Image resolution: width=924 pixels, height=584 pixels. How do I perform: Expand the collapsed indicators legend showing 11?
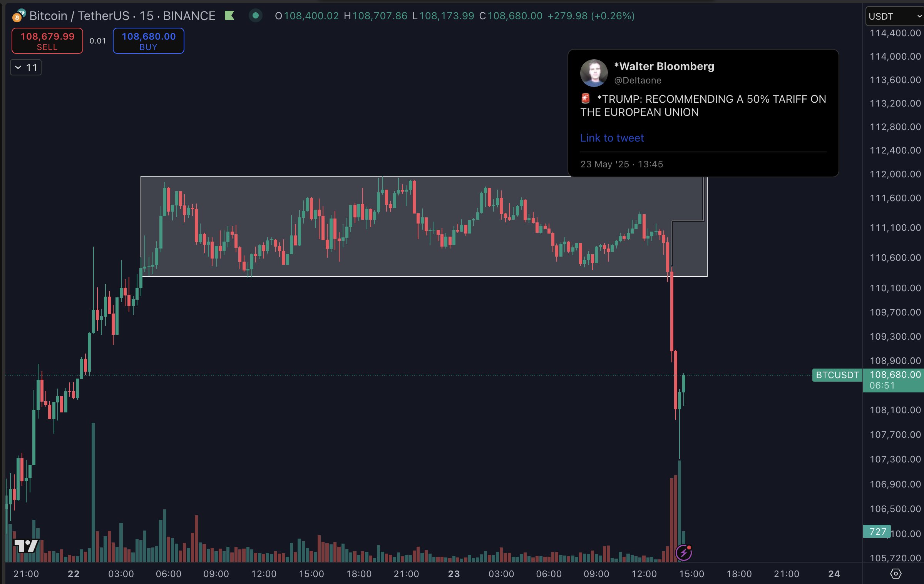(x=26, y=68)
